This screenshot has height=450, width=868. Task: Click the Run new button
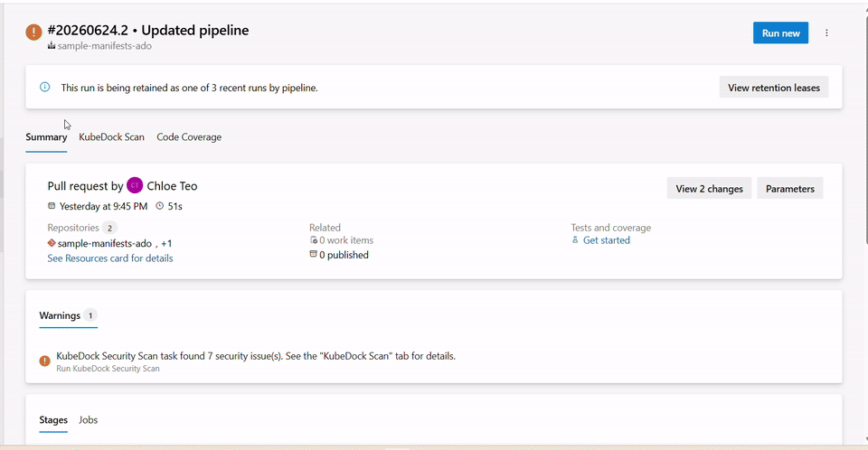pyautogui.click(x=780, y=33)
